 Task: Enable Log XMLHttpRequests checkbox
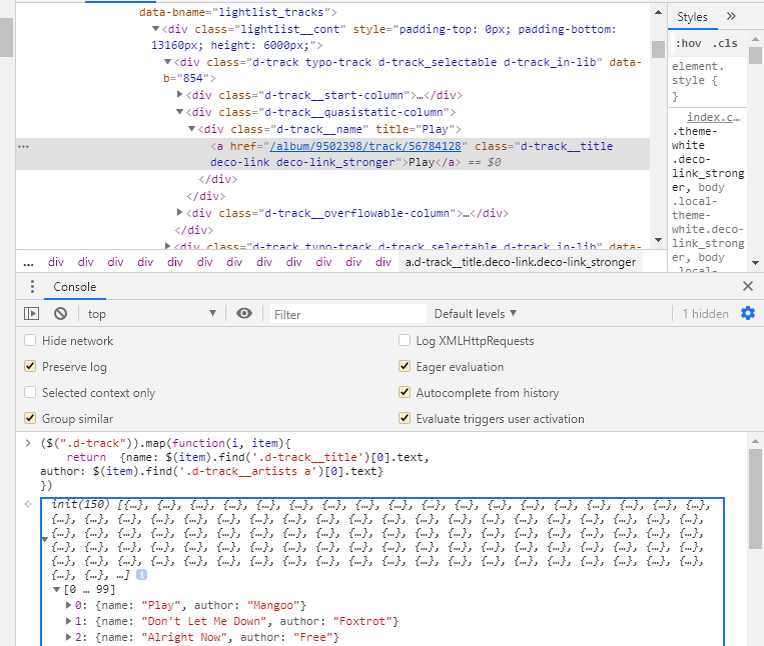click(404, 340)
